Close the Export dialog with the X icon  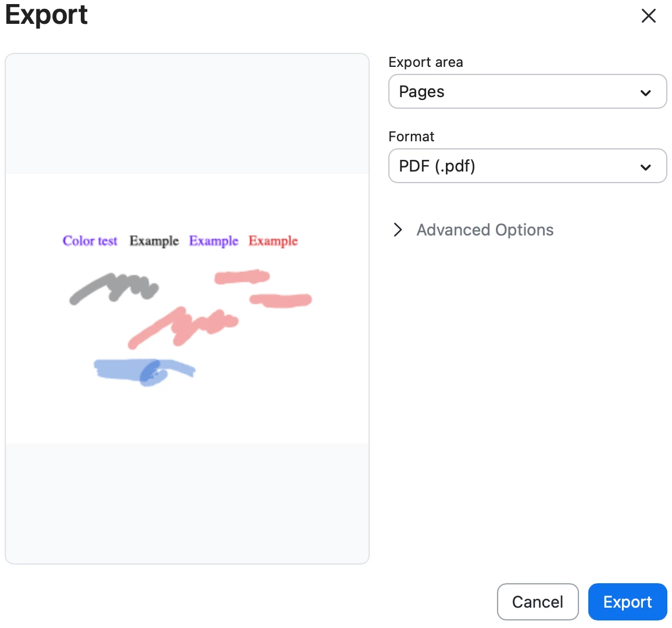648,16
